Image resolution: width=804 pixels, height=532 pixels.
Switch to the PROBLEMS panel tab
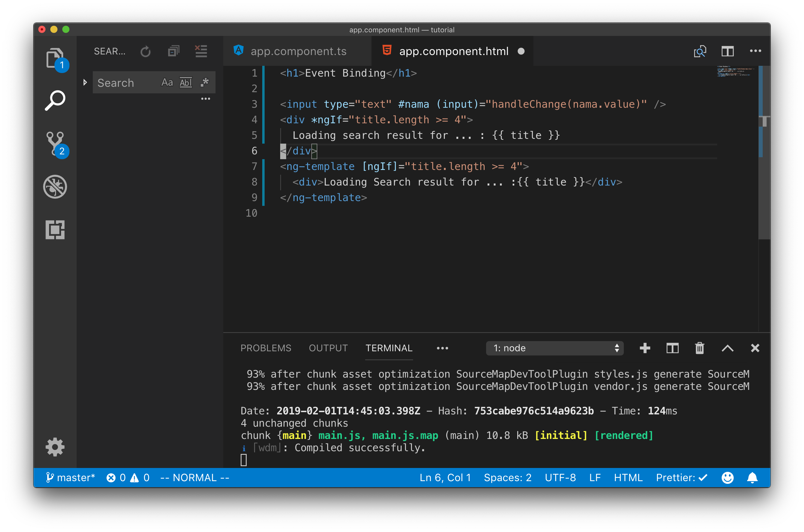pyautogui.click(x=266, y=348)
